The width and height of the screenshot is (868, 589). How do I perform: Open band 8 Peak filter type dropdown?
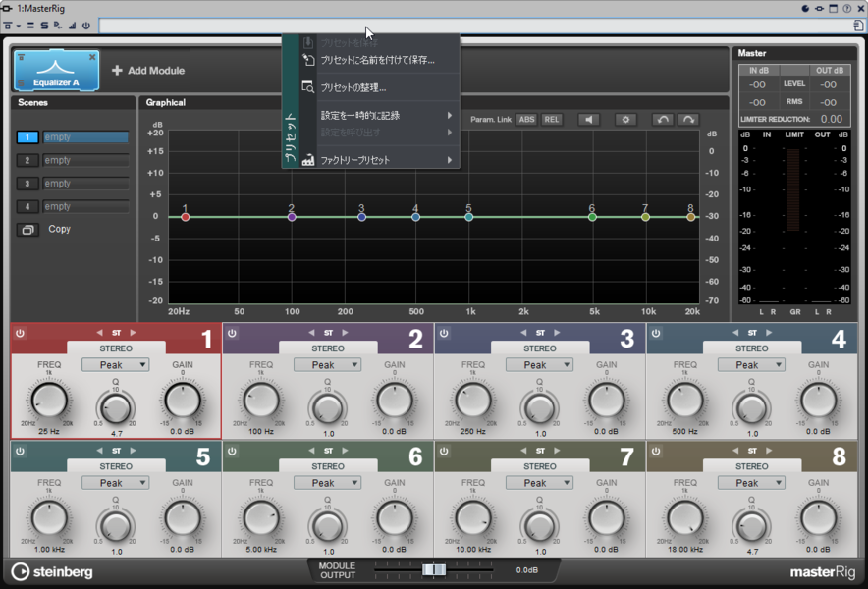tap(751, 483)
